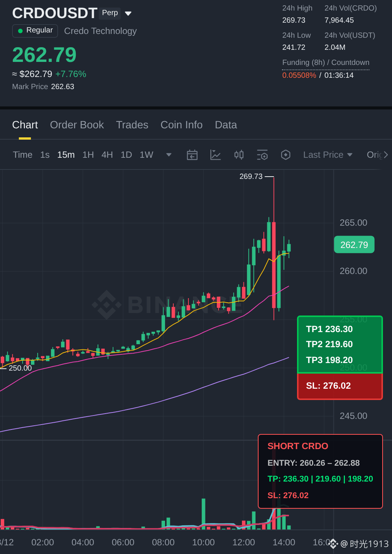
Task: Tap the hexagon chart tools icon
Action: 286,155
